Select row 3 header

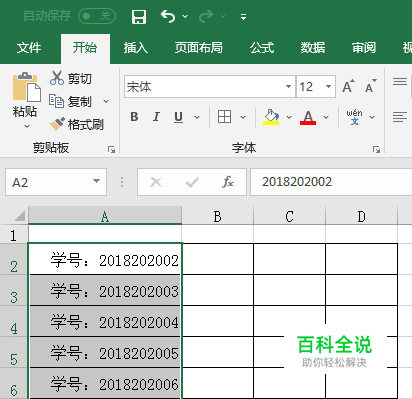coord(14,290)
